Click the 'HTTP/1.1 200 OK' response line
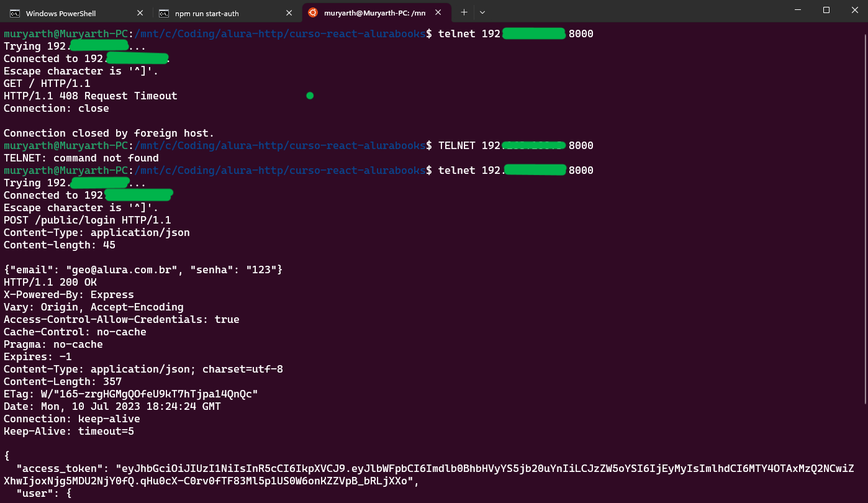This screenshot has width=868, height=503. [x=50, y=282]
